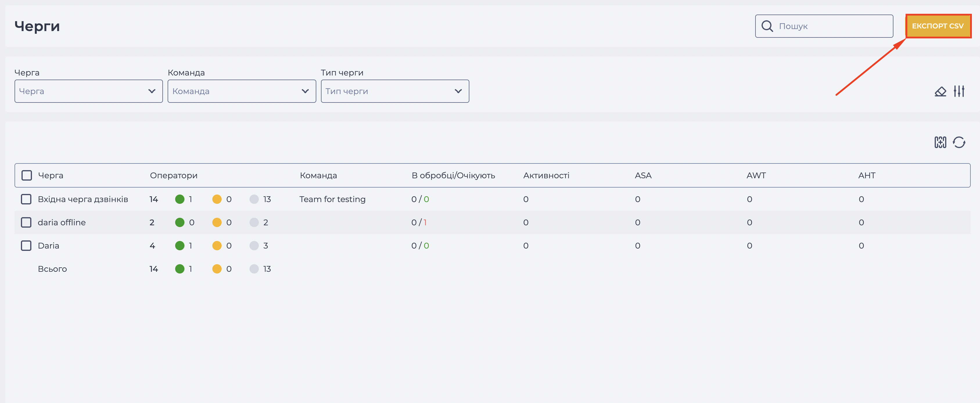Click grey offline dot in Daria row

[x=254, y=246]
